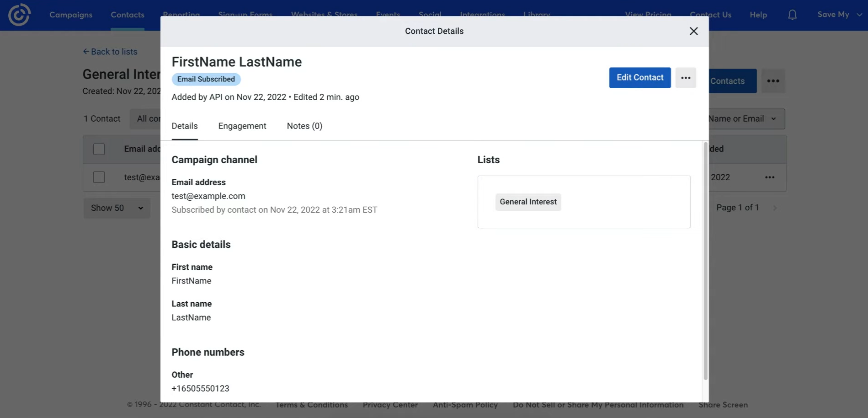Screen dimensions: 868x418
Task: Select the checkbox for the test@exa contact row
Action: click(99, 177)
